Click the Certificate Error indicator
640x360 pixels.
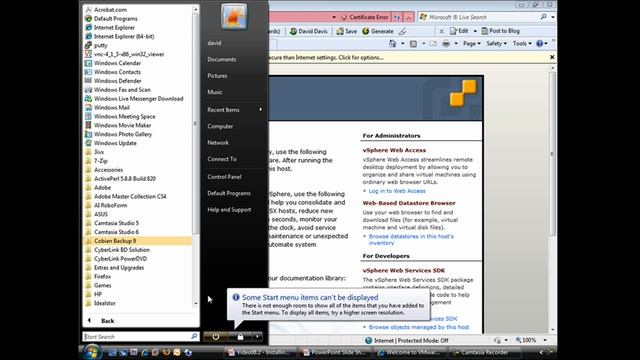(x=365, y=17)
